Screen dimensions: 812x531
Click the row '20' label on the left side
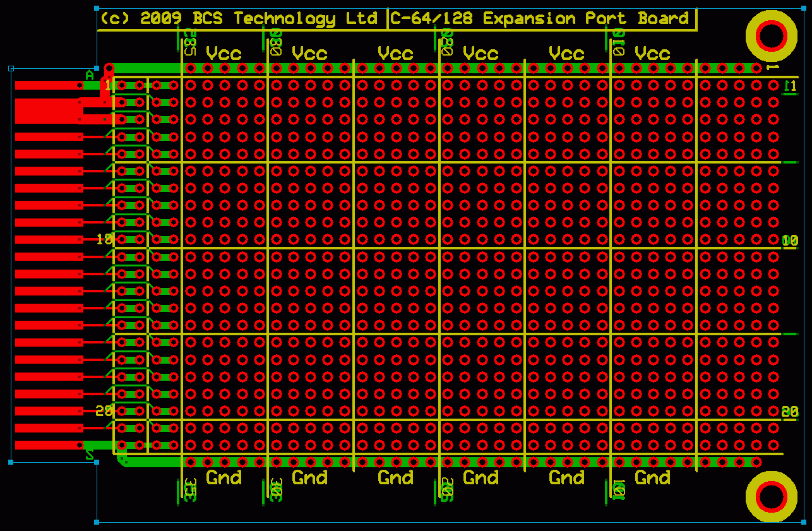[104, 411]
